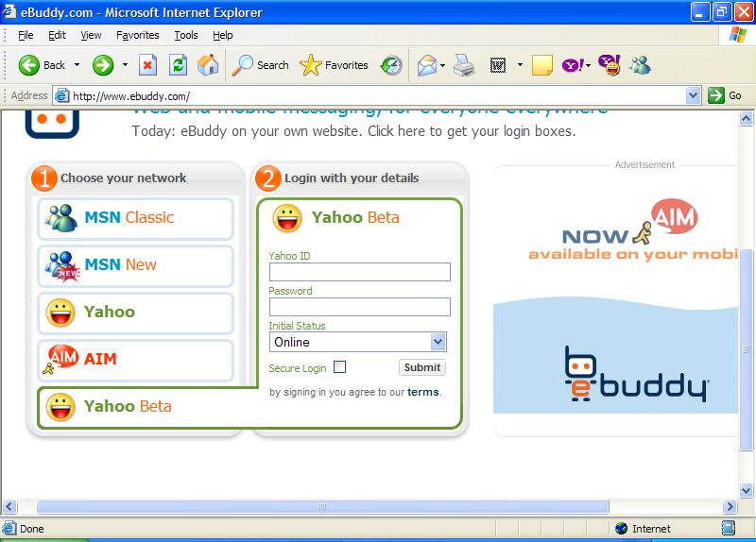Open the Edit menu

[x=57, y=35]
